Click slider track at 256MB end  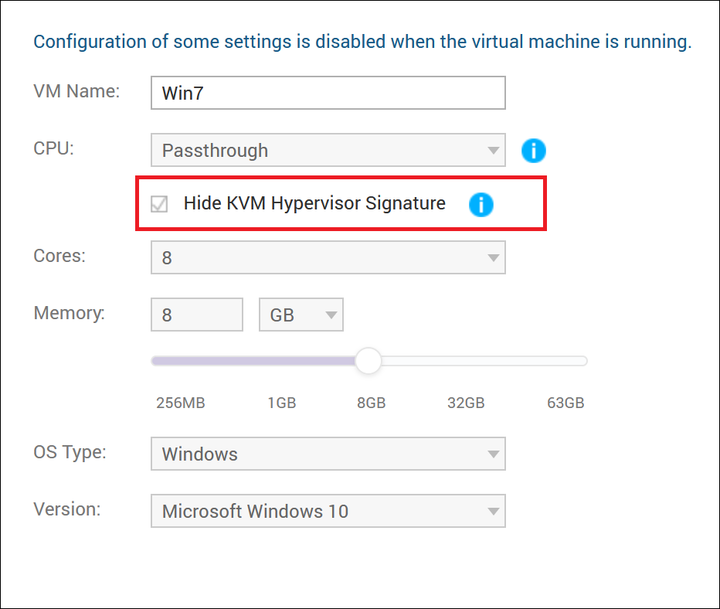(157, 361)
